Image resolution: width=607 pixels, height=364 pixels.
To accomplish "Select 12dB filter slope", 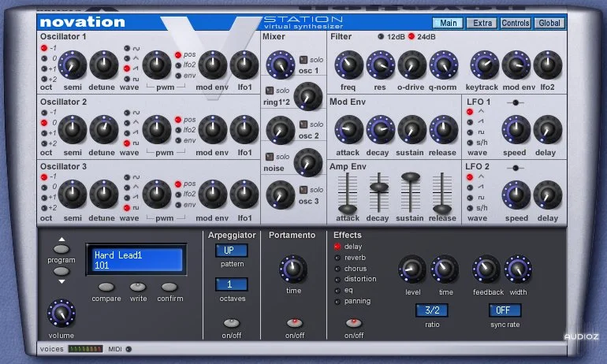I will click(381, 36).
